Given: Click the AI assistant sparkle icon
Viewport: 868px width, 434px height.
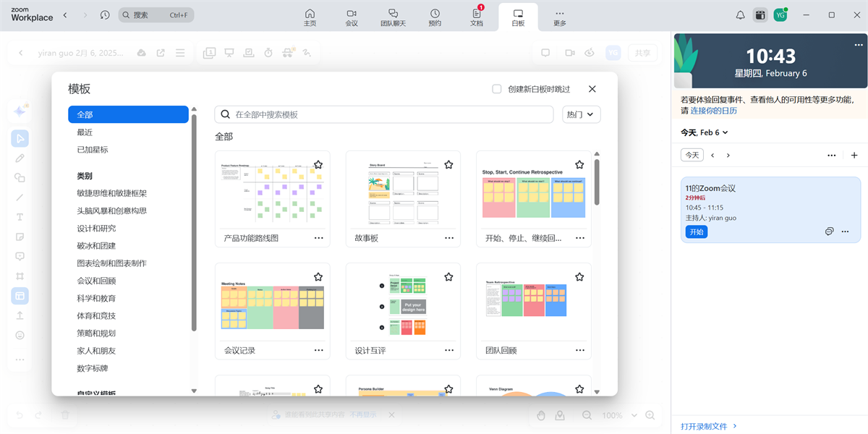Looking at the screenshot, I should pos(20,110).
